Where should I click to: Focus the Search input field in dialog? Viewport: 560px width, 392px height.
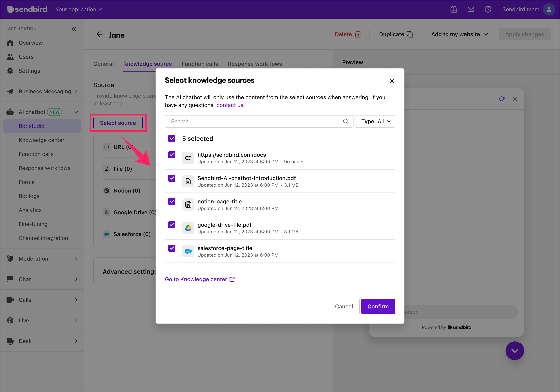[x=259, y=121]
